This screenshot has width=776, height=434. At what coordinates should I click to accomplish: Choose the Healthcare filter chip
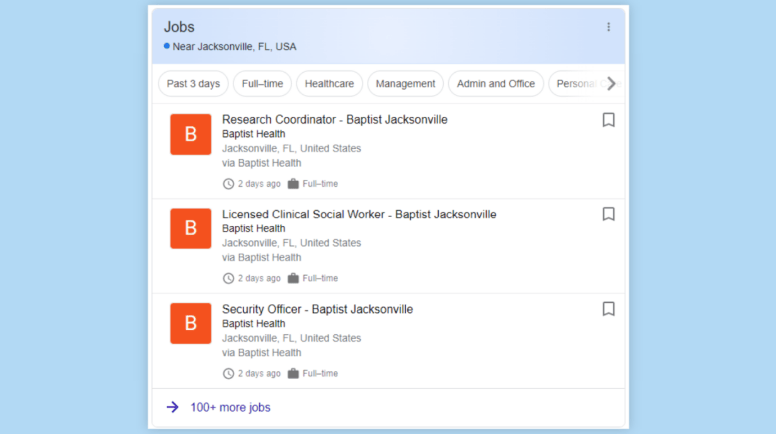pos(329,84)
